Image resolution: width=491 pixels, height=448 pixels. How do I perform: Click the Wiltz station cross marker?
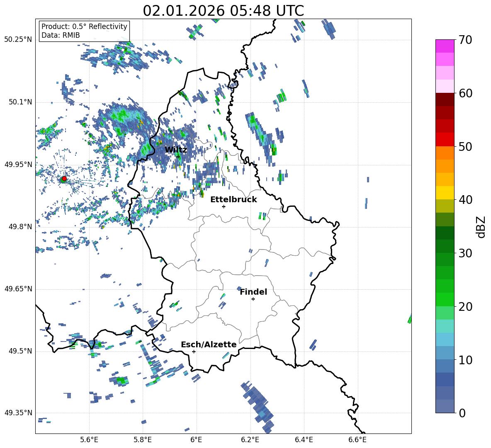(x=178, y=156)
